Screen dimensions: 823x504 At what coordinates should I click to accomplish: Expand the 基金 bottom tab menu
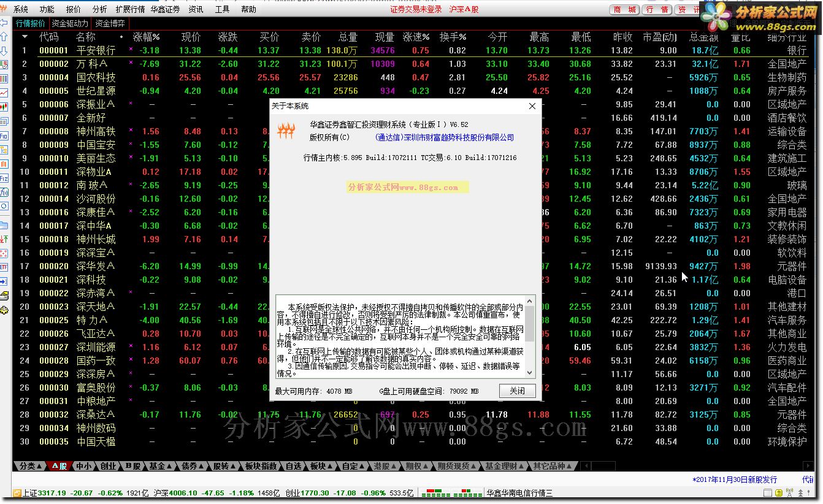coord(161,466)
